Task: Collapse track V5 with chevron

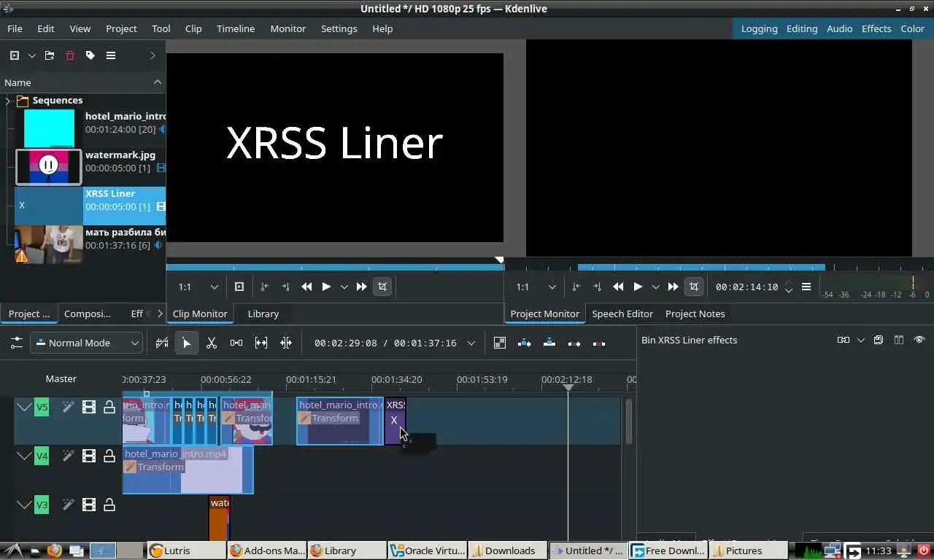Action: (24, 407)
